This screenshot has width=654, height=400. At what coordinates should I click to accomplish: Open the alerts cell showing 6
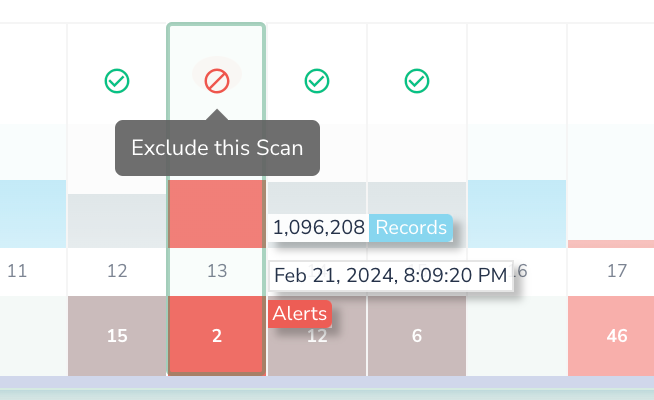point(417,336)
